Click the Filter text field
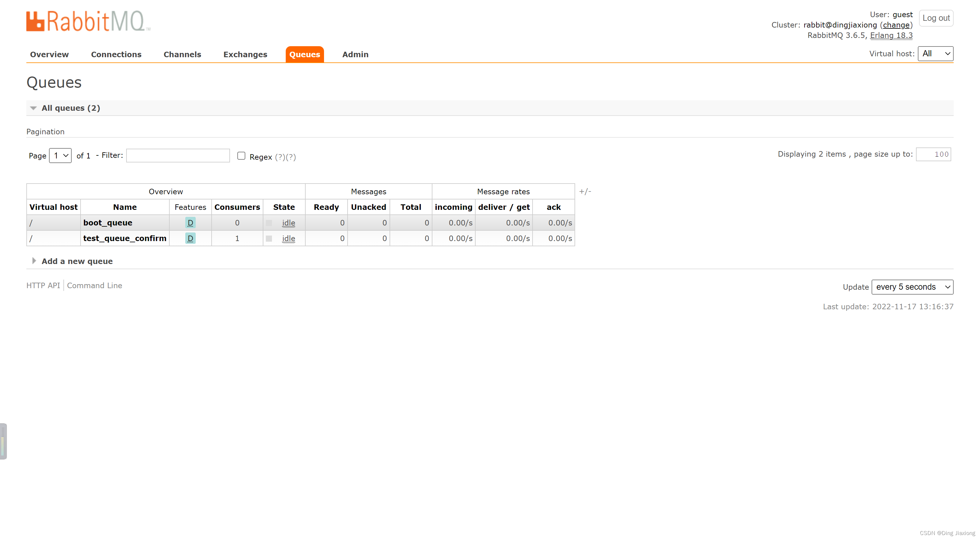The image size is (980, 539). 178,155
